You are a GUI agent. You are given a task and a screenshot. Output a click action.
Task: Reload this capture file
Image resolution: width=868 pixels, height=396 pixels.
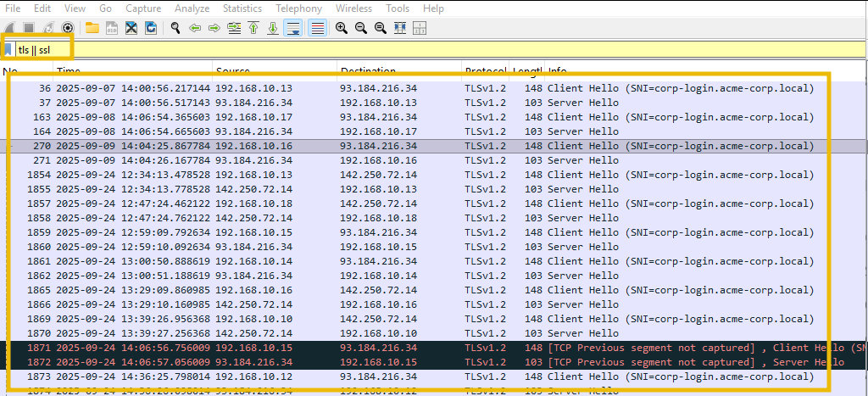point(151,28)
